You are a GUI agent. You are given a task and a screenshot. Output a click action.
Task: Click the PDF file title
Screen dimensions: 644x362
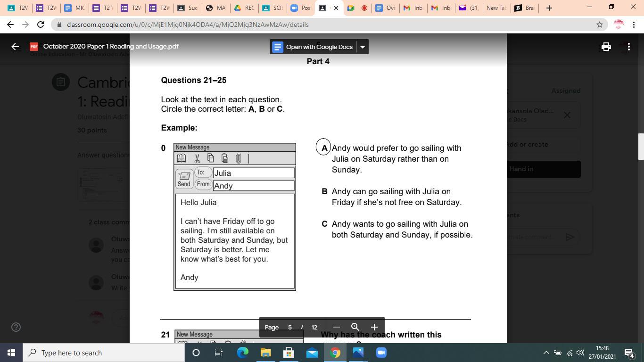(111, 46)
